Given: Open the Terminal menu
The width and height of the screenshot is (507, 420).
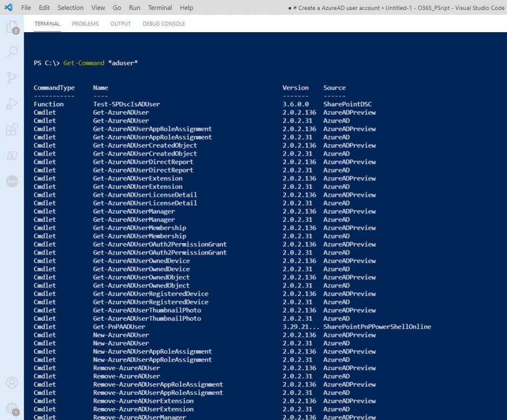Looking at the screenshot, I should (159, 7).
